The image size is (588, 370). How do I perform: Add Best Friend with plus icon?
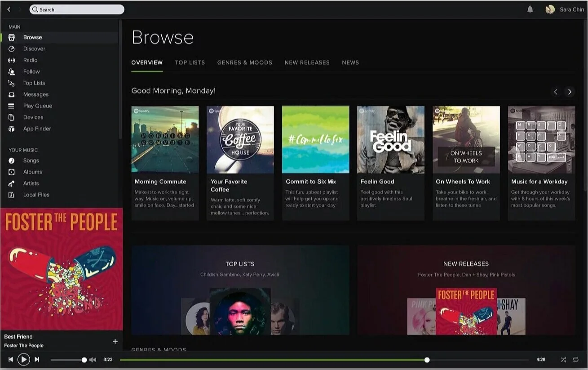click(115, 342)
